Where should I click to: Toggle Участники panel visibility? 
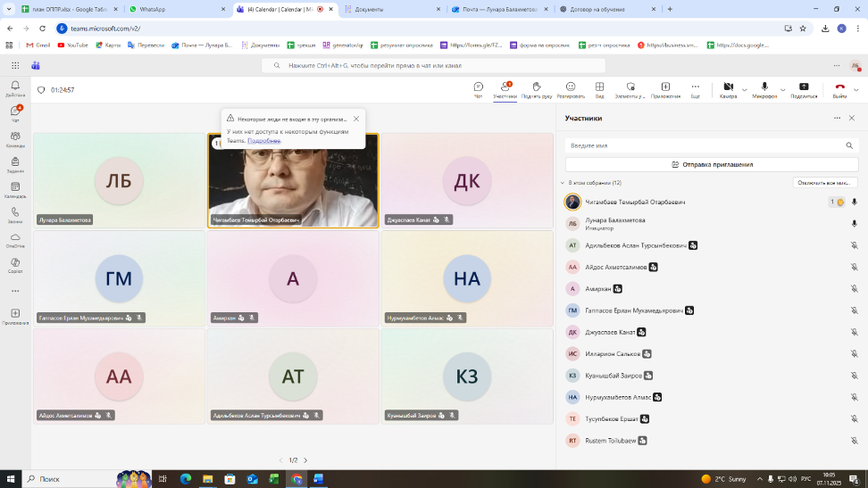(505, 89)
